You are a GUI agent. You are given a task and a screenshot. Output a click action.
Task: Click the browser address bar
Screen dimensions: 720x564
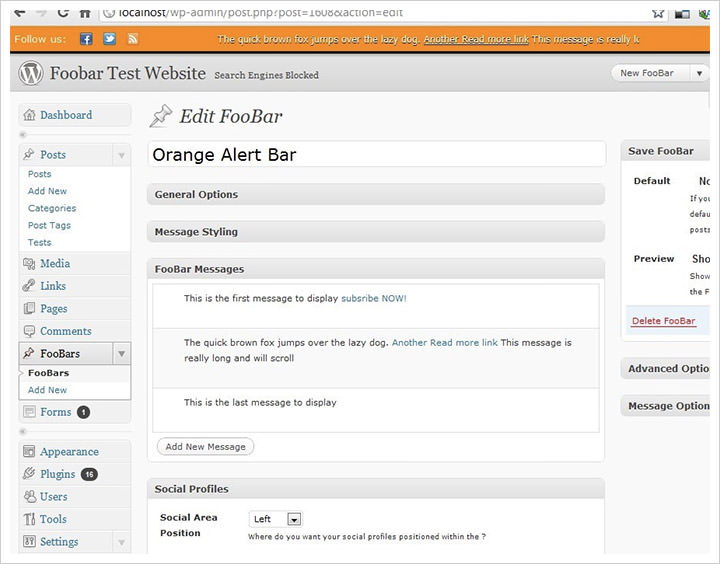tap(372, 13)
